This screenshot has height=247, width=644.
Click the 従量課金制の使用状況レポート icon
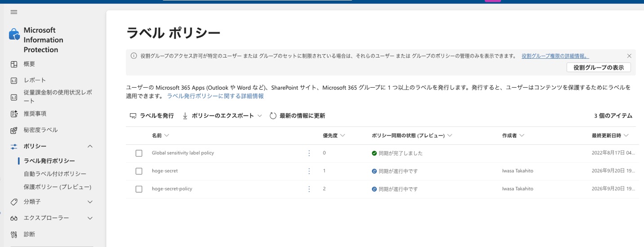click(14, 97)
